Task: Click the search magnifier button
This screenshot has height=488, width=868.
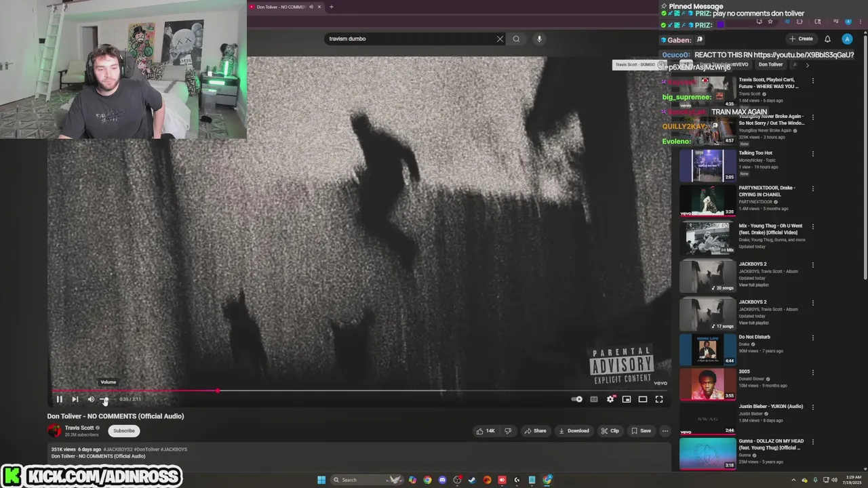Action: [x=516, y=39]
